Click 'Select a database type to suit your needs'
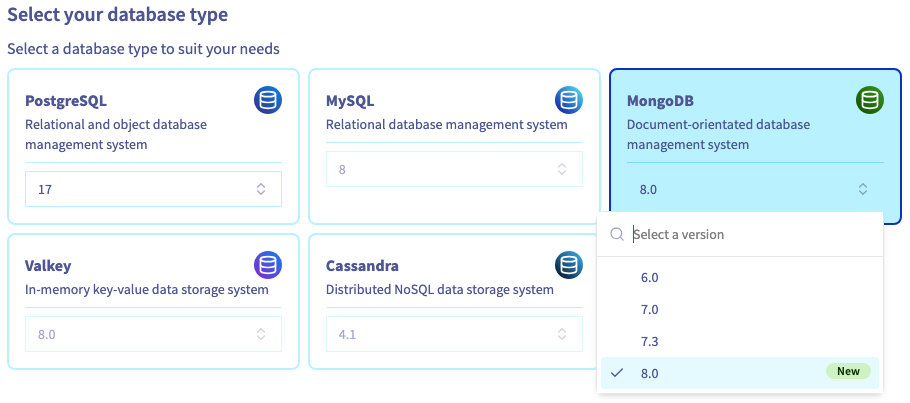910x403 pixels. tap(143, 49)
